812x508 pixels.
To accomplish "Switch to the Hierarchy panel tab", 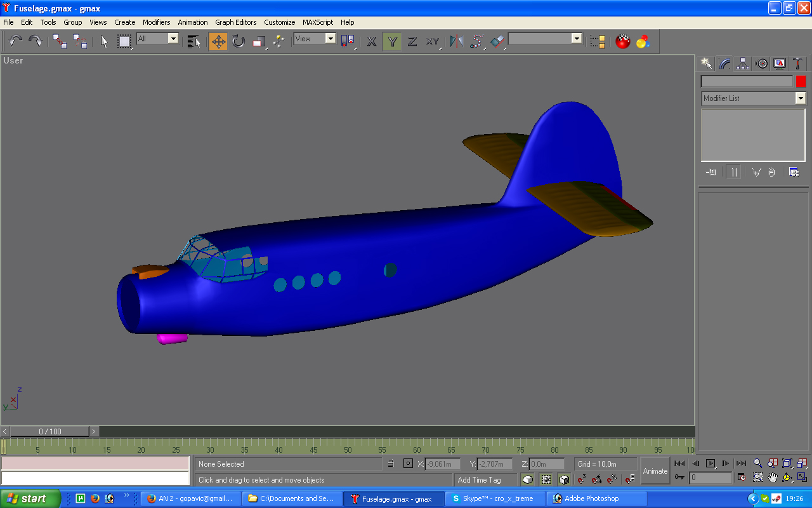I will (743, 63).
